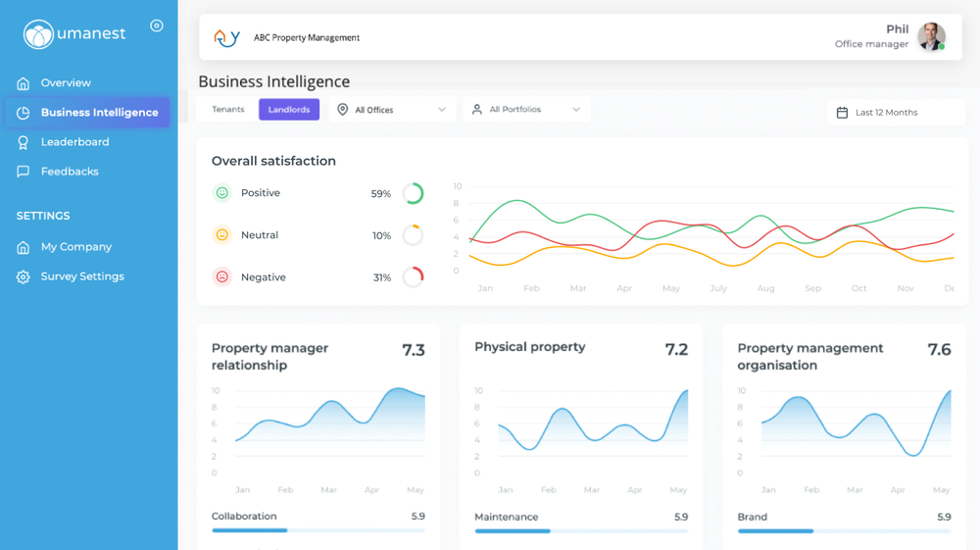This screenshot has width=980, height=550.
Task: Open Business Intelligence in sidebar menu
Action: click(x=87, y=113)
